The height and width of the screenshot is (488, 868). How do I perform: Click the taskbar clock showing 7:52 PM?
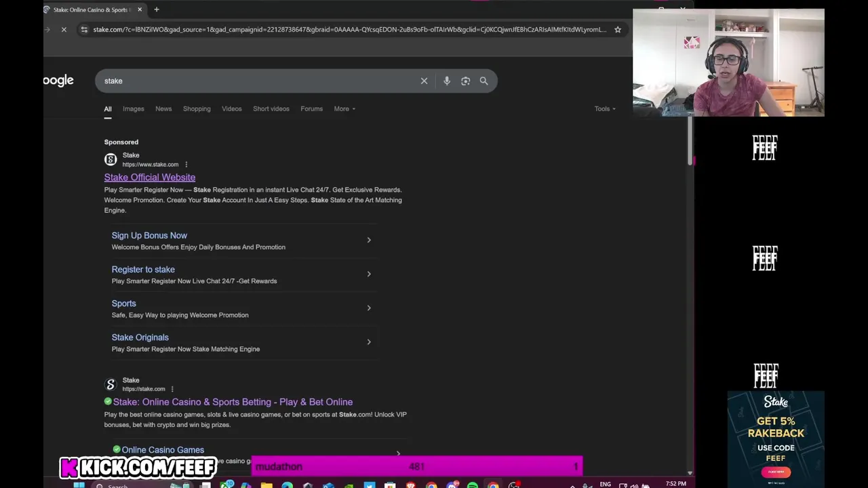click(x=675, y=484)
